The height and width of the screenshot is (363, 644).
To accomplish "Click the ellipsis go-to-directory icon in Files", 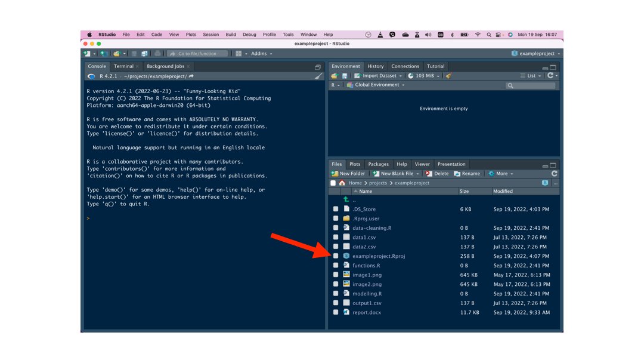I will [x=555, y=183].
